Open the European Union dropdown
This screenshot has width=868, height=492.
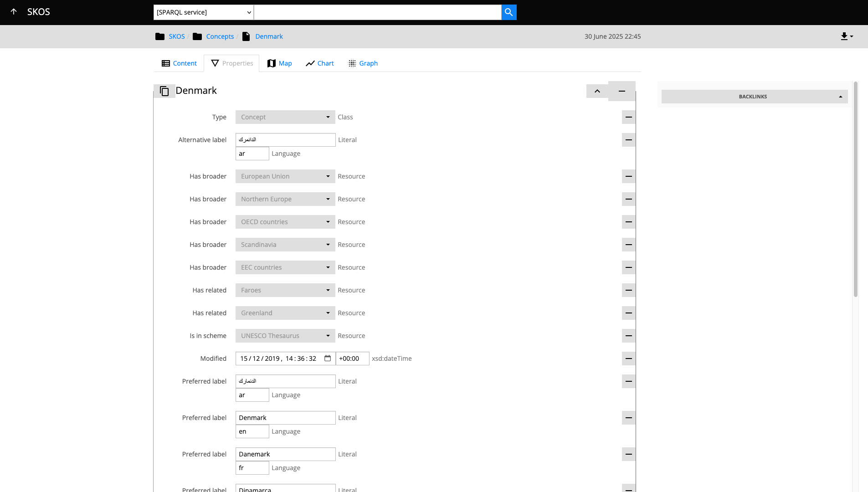pyautogui.click(x=285, y=176)
